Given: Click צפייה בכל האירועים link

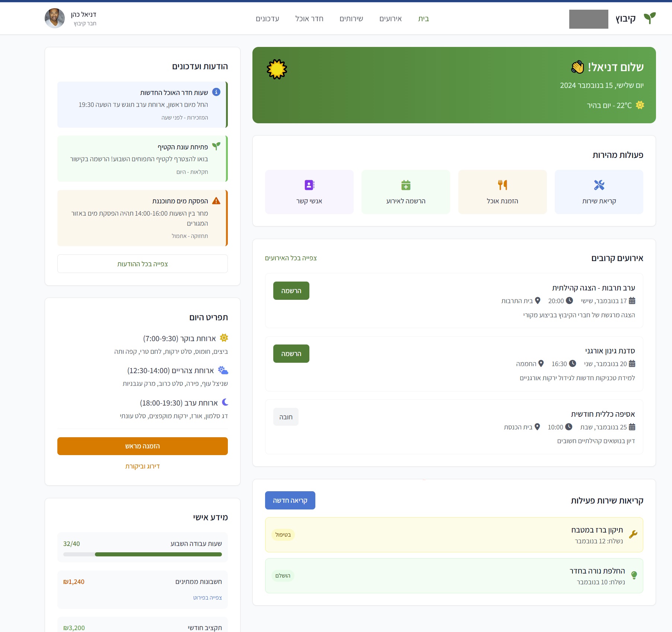Looking at the screenshot, I should (x=291, y=258).
